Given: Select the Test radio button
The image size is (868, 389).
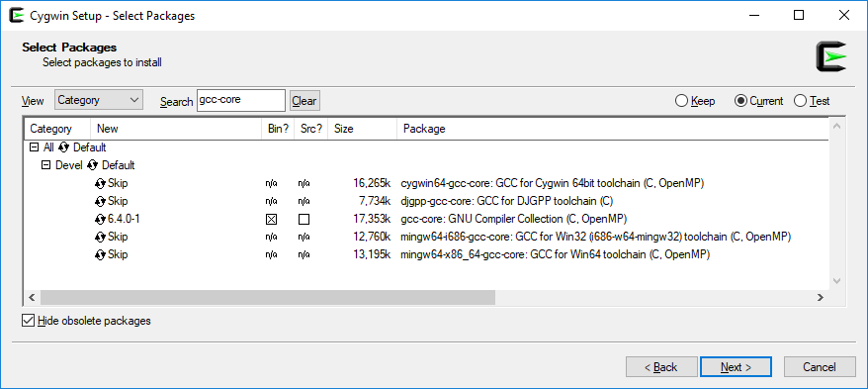Looking at the screenshot, I should coord(800,101).
